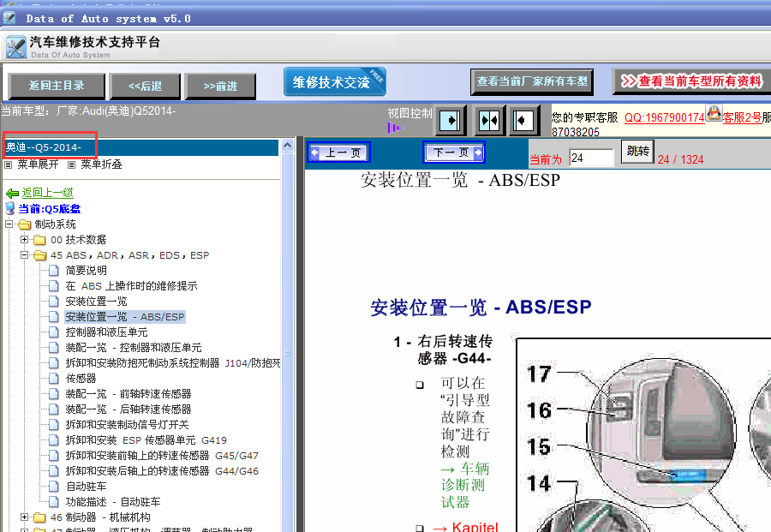The image size is (771, 532).
Task: Click the tree panel scroll-up arrow
Action: (x=288, y=145)
